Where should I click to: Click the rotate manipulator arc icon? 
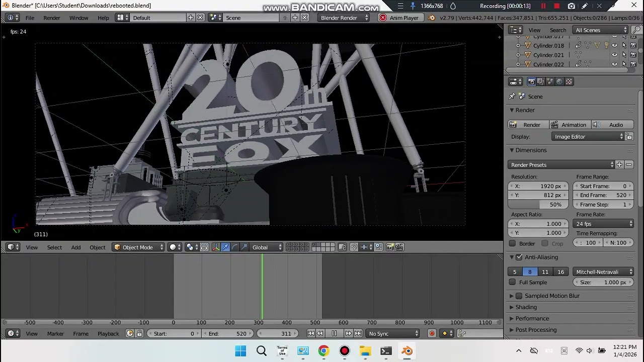[234, 247]
